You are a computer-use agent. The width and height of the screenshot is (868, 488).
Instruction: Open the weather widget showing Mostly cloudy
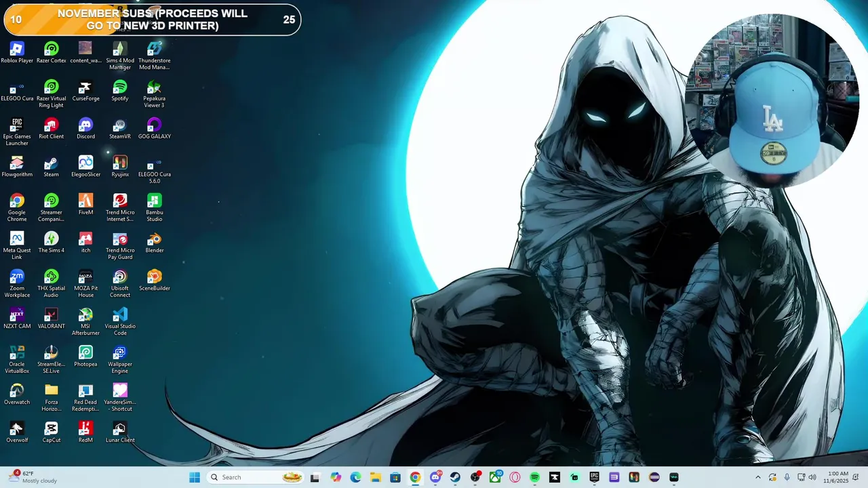34,477
